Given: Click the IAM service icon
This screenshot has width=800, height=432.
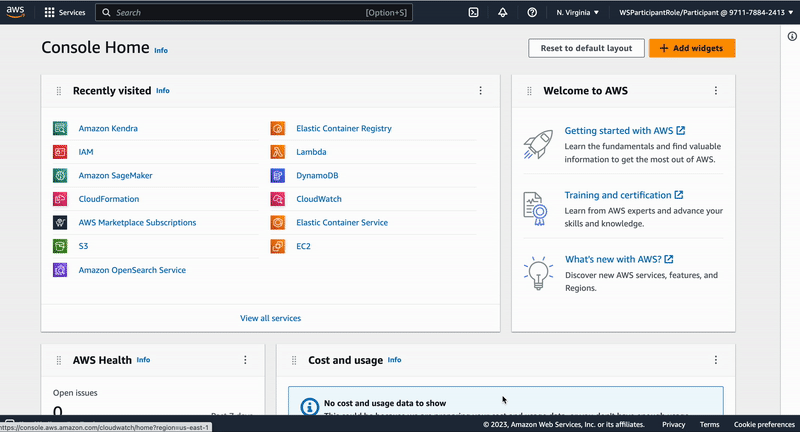Looking at the screenshot, I should (x=60, y=152).
